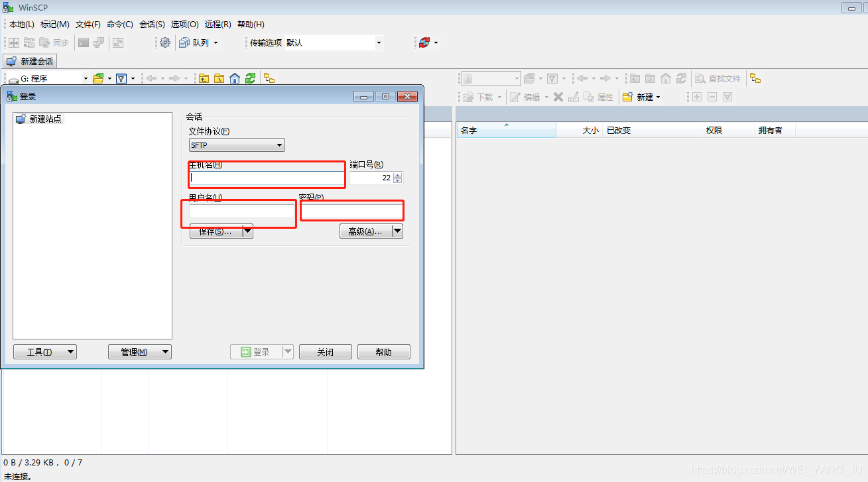
Task: Select 新建站点 in the login site tree
Action: 40,119
